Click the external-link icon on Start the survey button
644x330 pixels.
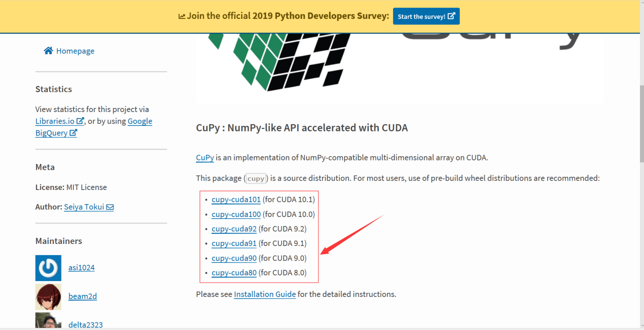[x=452, y=16]
